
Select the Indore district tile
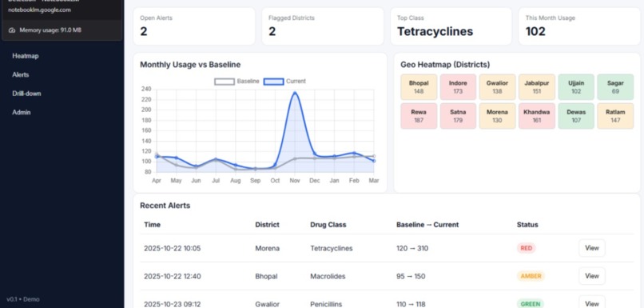click(x=458, y=87)
